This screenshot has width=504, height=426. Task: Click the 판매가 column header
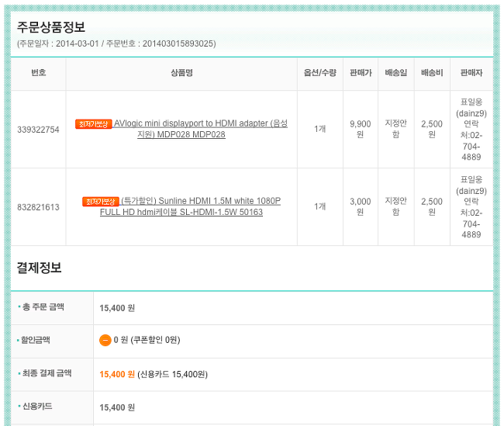361,73
